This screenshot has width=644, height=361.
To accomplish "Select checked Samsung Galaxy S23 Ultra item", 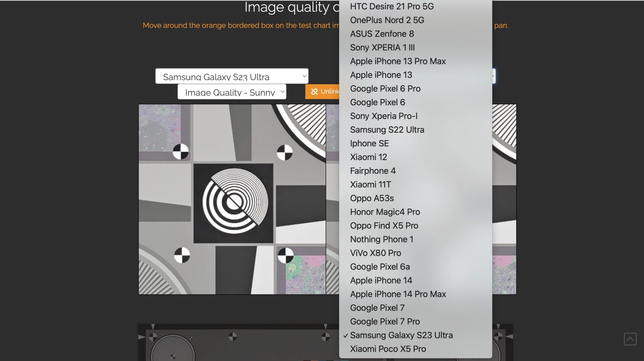I will pyautogui.click(x=401, y=335).
